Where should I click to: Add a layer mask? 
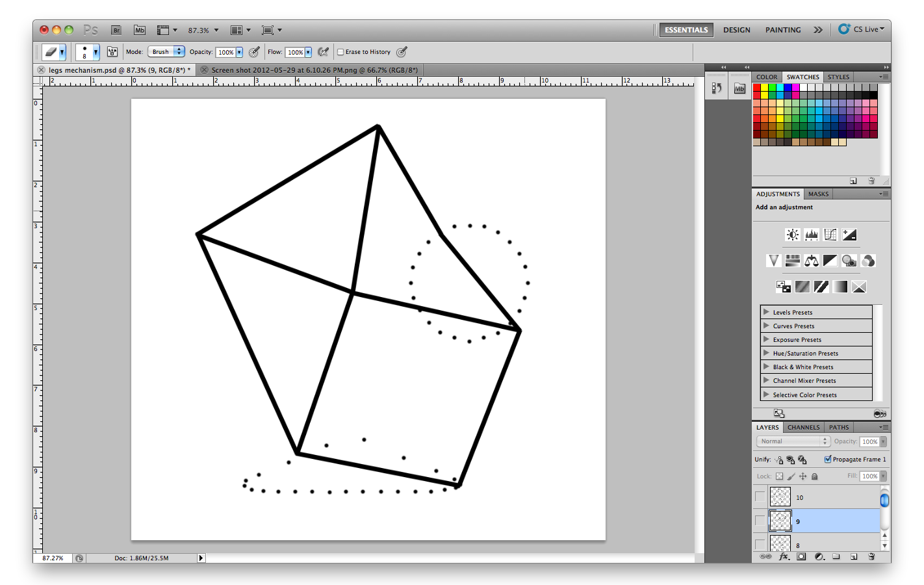point(802,556)
